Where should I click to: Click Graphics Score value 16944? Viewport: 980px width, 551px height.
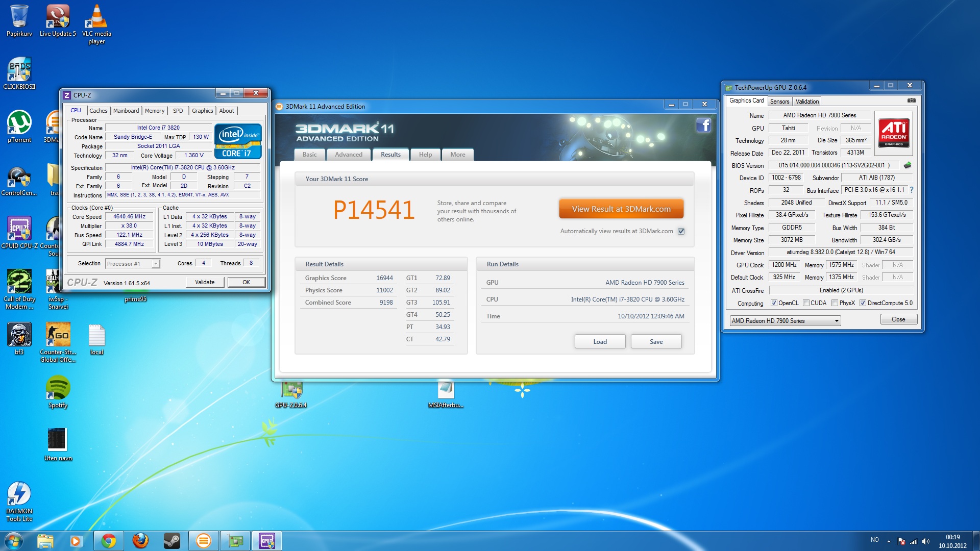[384, 278]
